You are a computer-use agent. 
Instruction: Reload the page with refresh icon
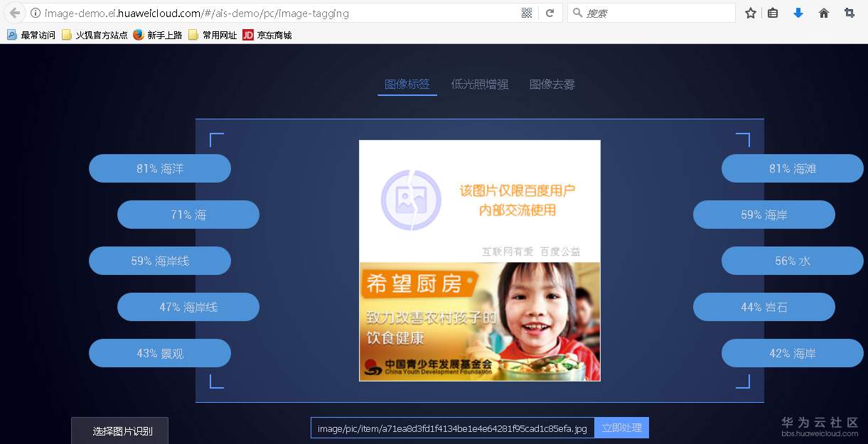[x=550, y=13]
